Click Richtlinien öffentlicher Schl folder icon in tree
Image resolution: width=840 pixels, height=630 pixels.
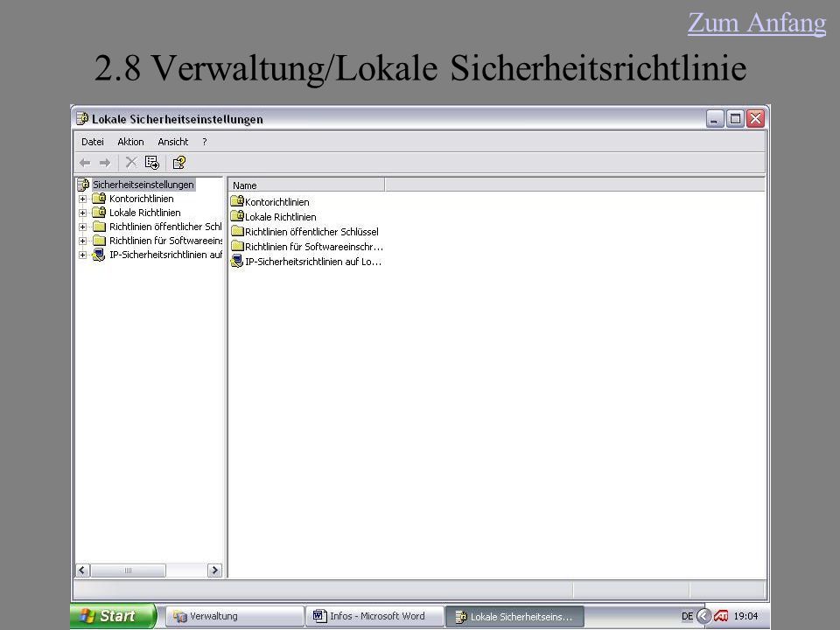[99, 227]
